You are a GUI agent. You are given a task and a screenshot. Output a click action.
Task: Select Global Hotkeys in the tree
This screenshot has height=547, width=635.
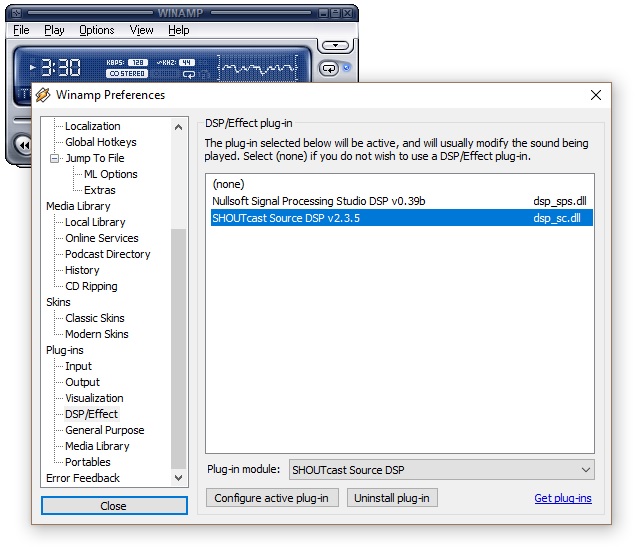100,142
